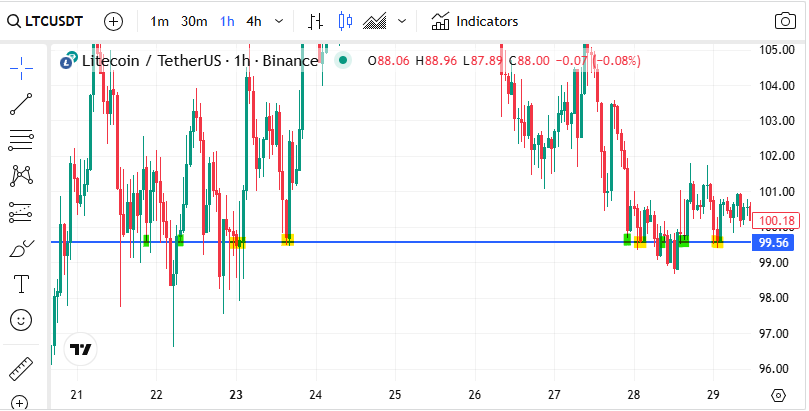
Task: Expand the timeframe dropdown chevron
Action: pos(279,22)
